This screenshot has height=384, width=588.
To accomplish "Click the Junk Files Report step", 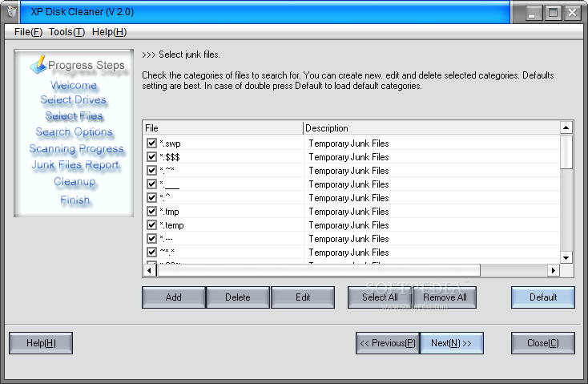I will 75,165.
